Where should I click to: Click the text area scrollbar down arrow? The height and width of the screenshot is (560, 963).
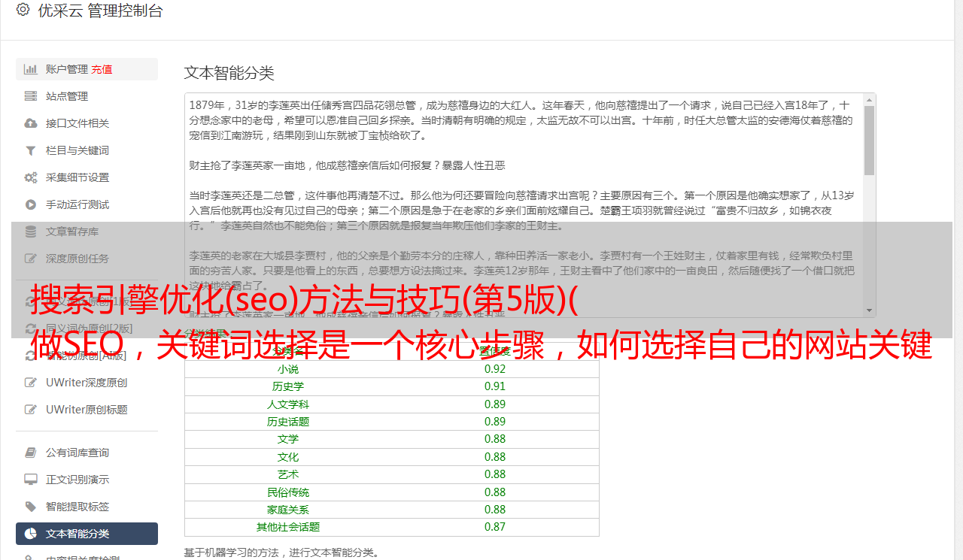pos(870,310)
